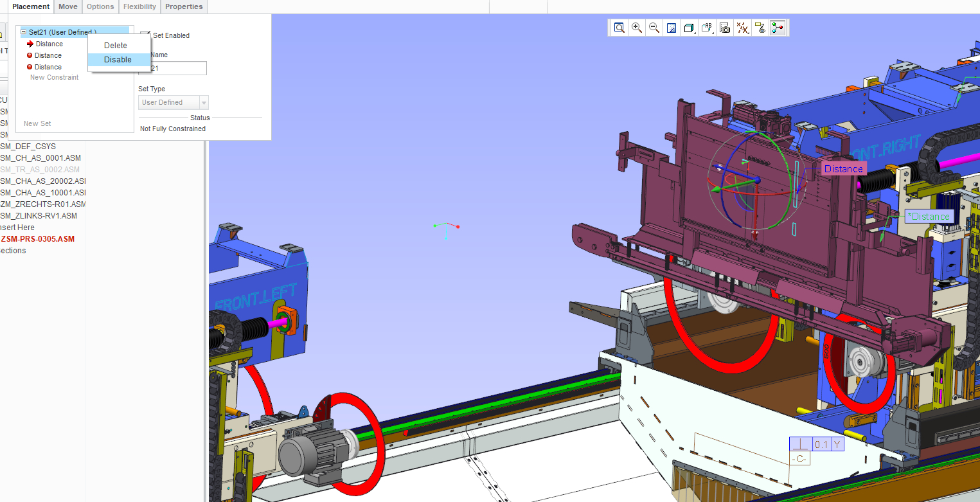Click the Zoom Out magnifier icon
This screenshot has height=502, width=980.
(654, 28)
